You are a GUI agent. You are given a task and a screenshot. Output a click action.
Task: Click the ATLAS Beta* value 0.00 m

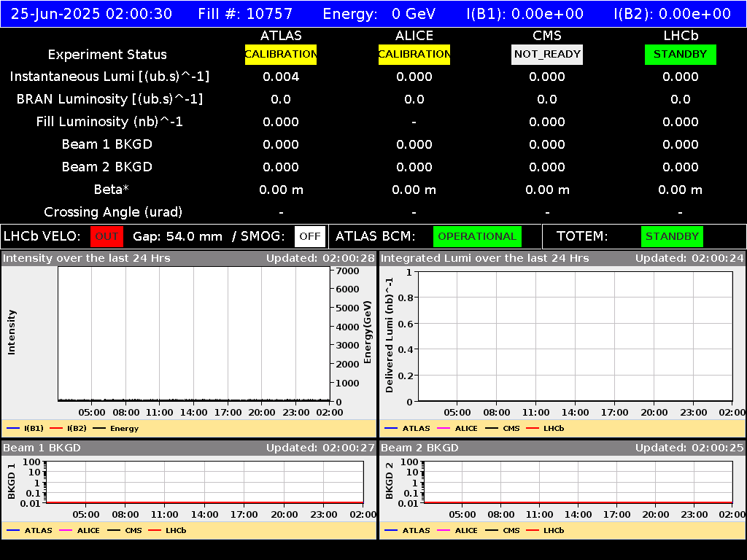pos(281,190)
